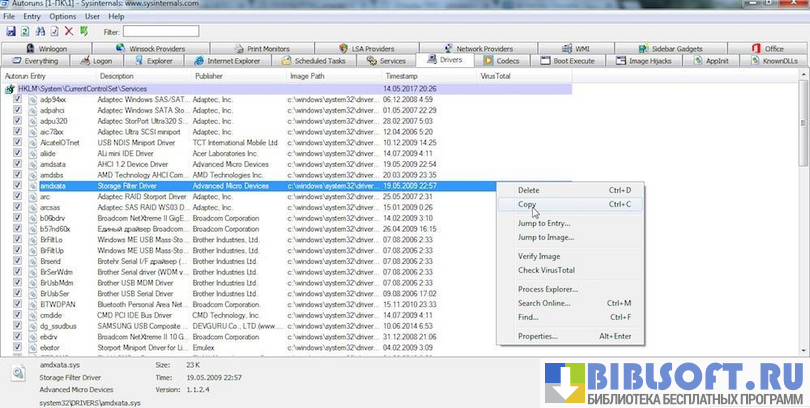This screenshot has width=810, height=408.
Task: Uncheck the adp94xx driver checkbox
Action: (x=18, y=100)
